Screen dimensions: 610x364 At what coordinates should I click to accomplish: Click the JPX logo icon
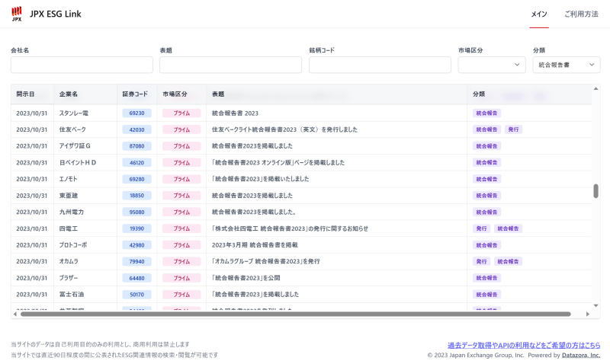(17, 14)
